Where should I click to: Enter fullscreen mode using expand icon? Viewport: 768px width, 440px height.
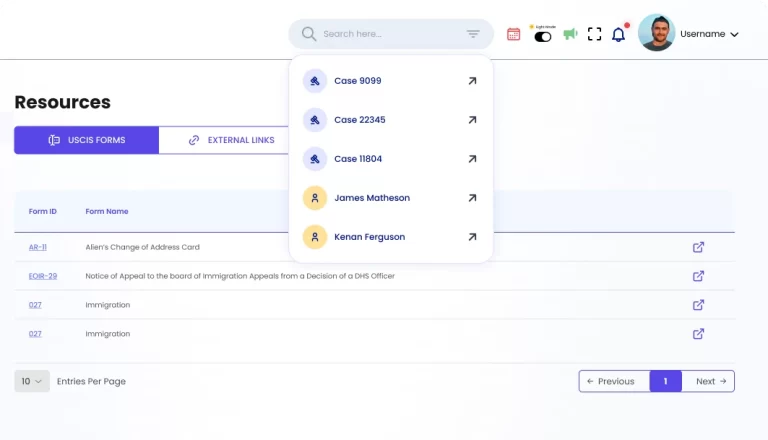(x=594, y=34)
